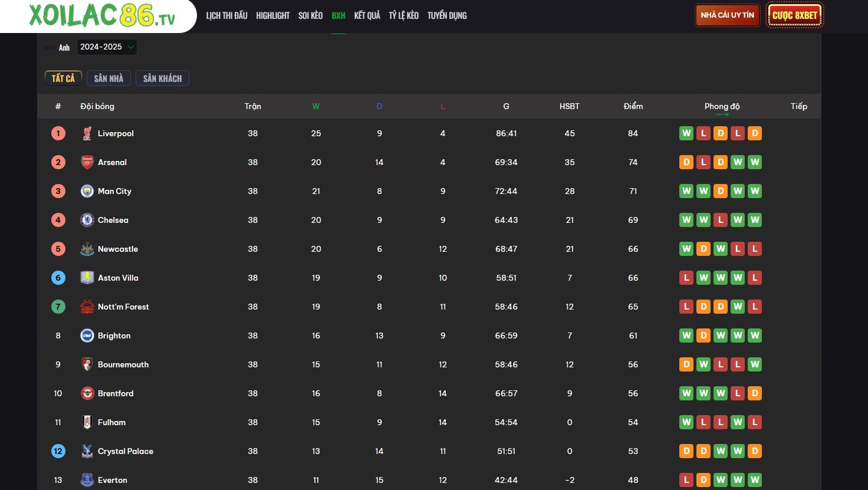Click the Trận column header
The image size is (868, 490).
(x=253, y=106)
